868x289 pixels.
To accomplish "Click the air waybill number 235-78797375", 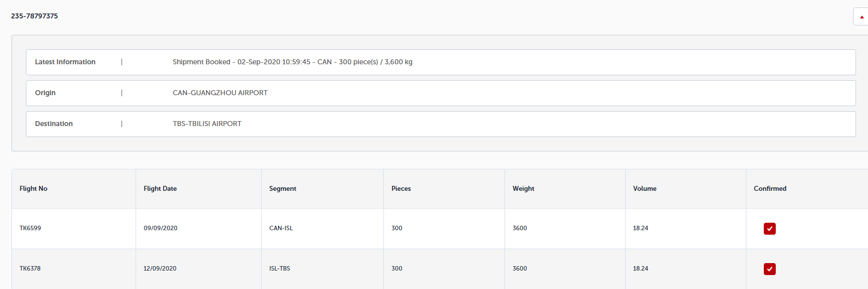I will (34, 16).
